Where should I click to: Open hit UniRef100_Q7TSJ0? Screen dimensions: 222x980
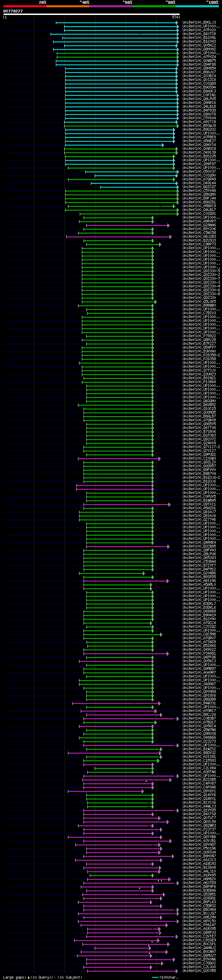click(199, 370)
